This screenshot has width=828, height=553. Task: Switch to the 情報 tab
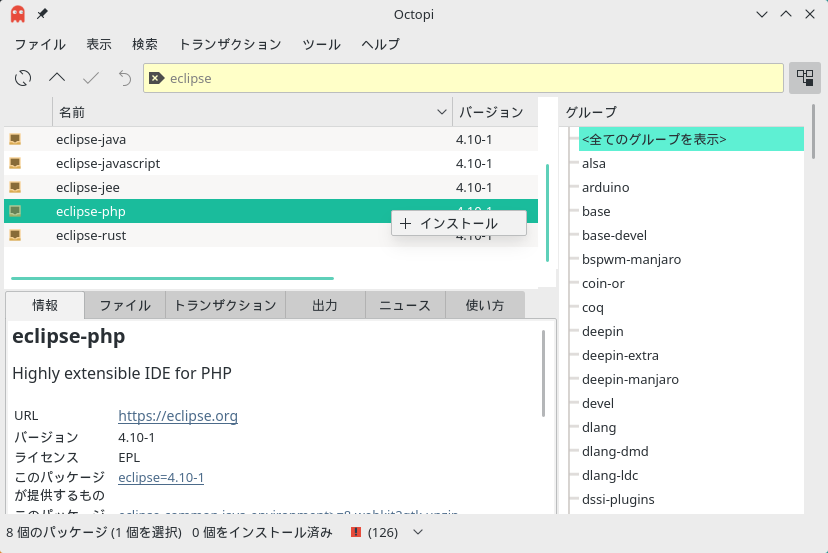pyautogui.click(x=45, y=305)
